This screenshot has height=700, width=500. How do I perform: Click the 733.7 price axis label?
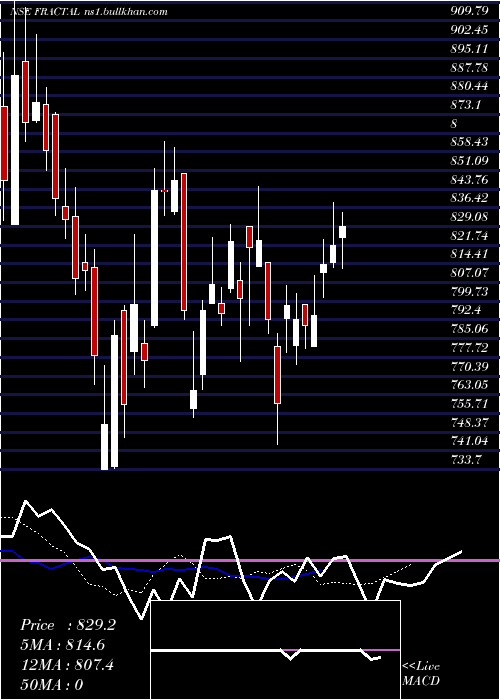466,459
